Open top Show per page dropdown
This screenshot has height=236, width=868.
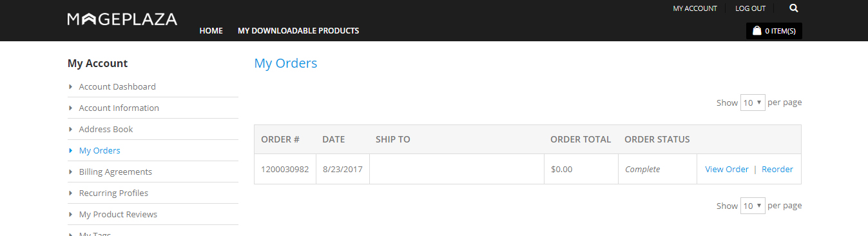point(753,103)
